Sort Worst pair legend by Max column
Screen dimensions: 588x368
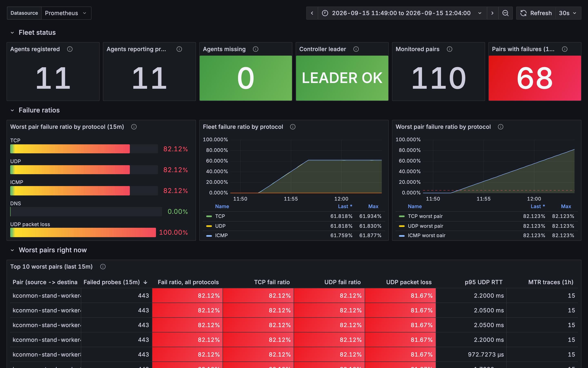tap(566, 207)
